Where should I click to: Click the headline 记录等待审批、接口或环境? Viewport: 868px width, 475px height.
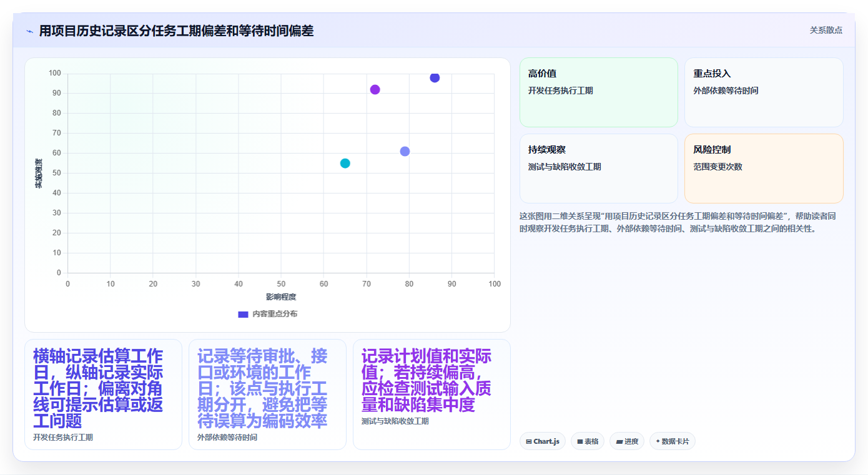click(262, 388)
